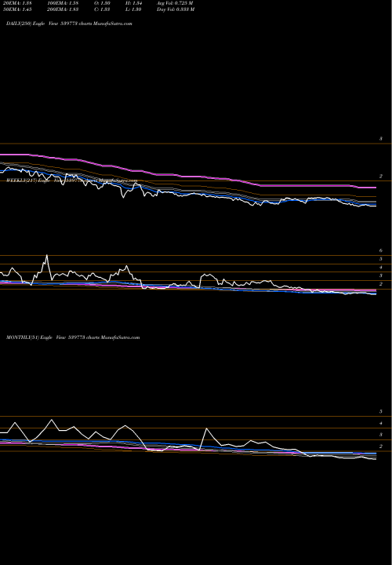Click the '4' axis label on monthly chart
392x565 pixels.
click(381, 424)
